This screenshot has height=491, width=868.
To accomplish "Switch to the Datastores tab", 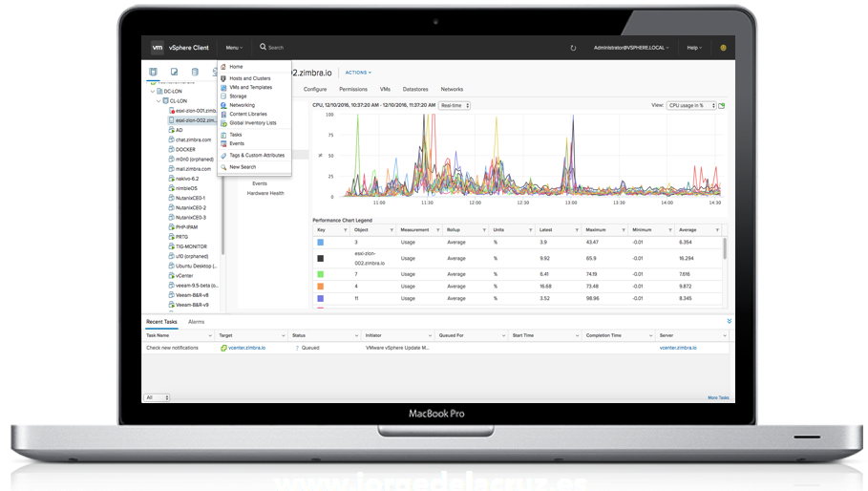I will 415,89.
